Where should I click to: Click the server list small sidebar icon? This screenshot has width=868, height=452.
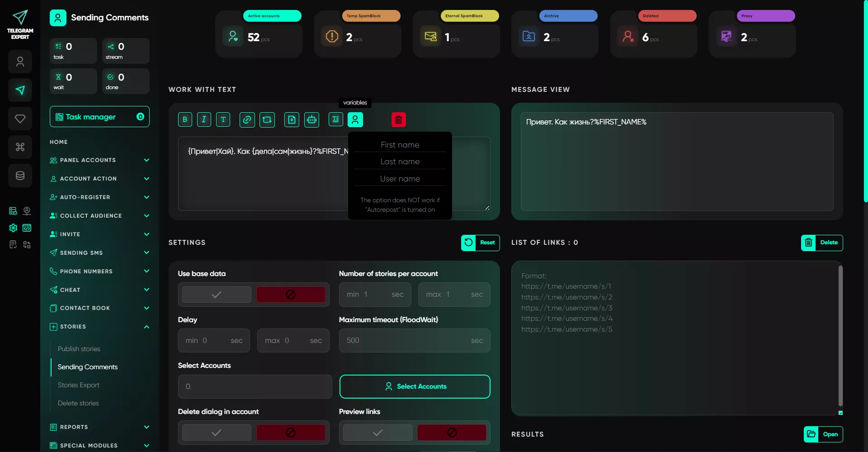pyautogui.click(x=13, y=211)
